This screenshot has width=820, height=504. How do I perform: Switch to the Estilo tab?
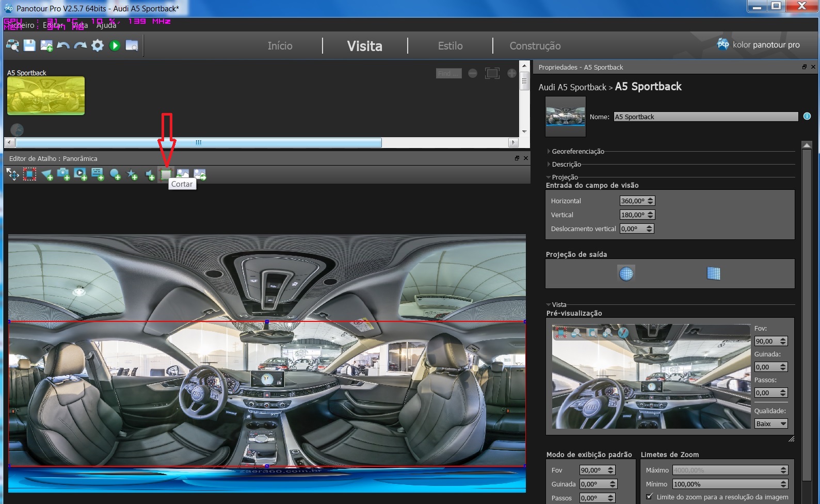coord(450,46)
